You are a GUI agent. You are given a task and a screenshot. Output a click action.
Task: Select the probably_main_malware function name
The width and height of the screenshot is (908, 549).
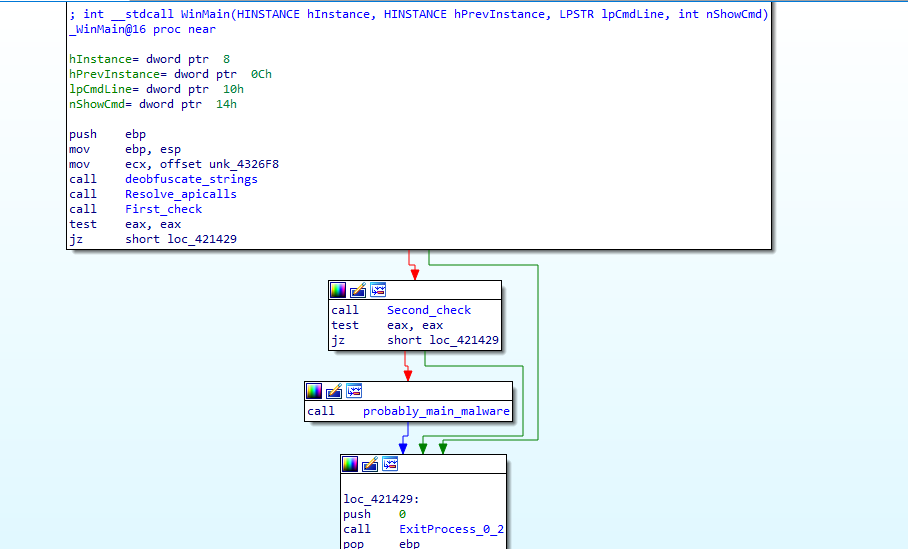point(436,411)
